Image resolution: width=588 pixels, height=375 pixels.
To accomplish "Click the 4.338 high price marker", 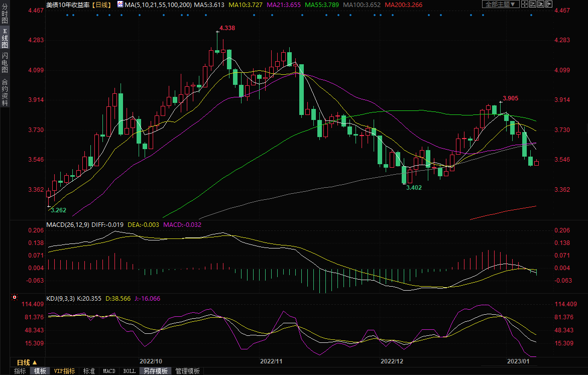I will click(227, 28).
